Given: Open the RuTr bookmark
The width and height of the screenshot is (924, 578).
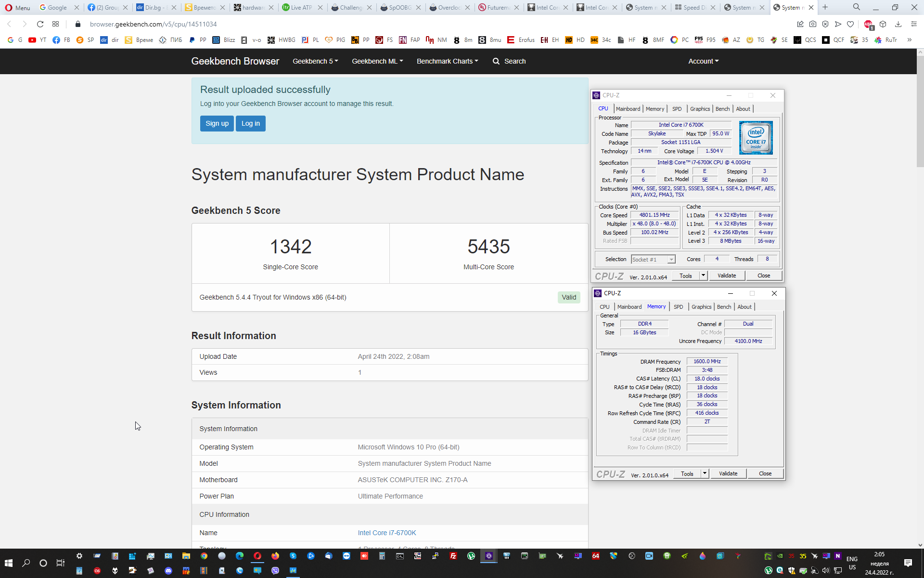Looking at the screenshot, I should point(885,40).
